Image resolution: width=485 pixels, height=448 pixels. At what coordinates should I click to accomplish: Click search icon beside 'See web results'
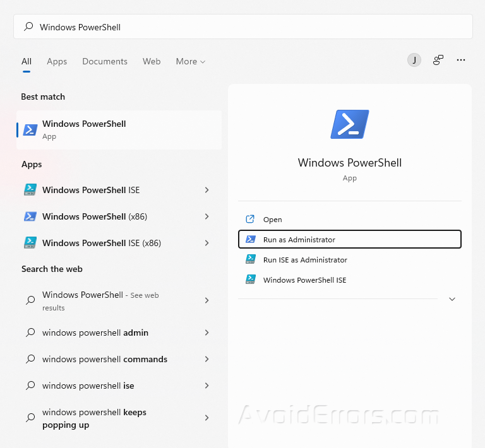30,300
